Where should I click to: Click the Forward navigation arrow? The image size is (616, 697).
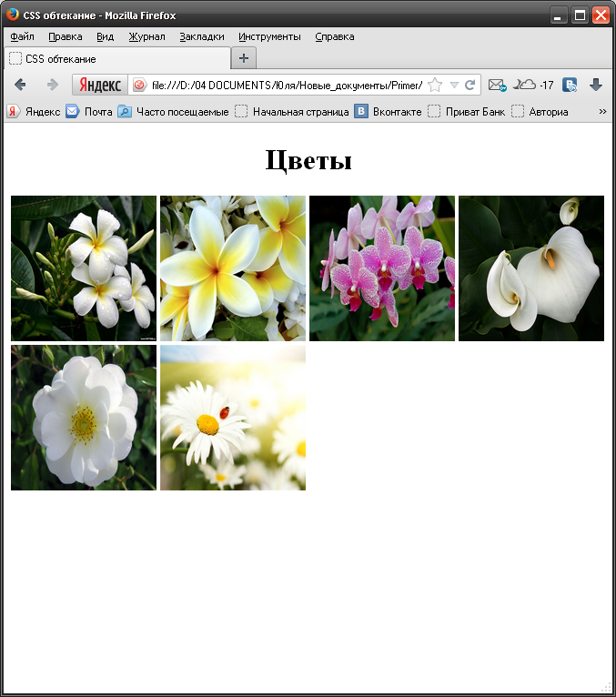(x=52, y=85)
